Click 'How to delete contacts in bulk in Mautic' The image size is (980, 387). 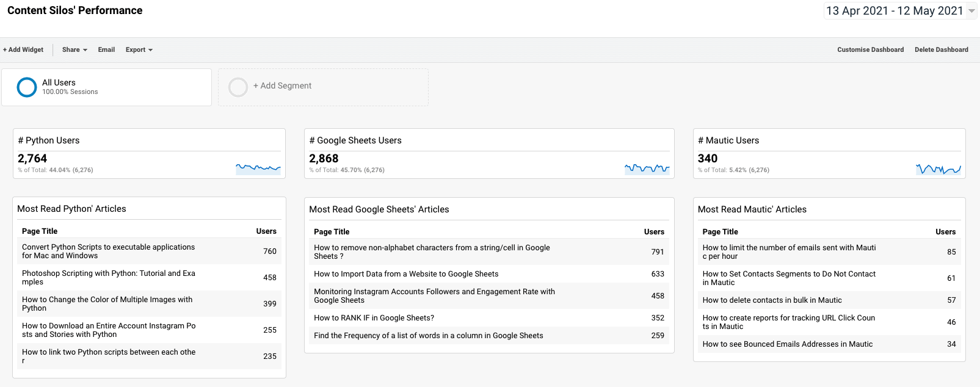point(772,300)
